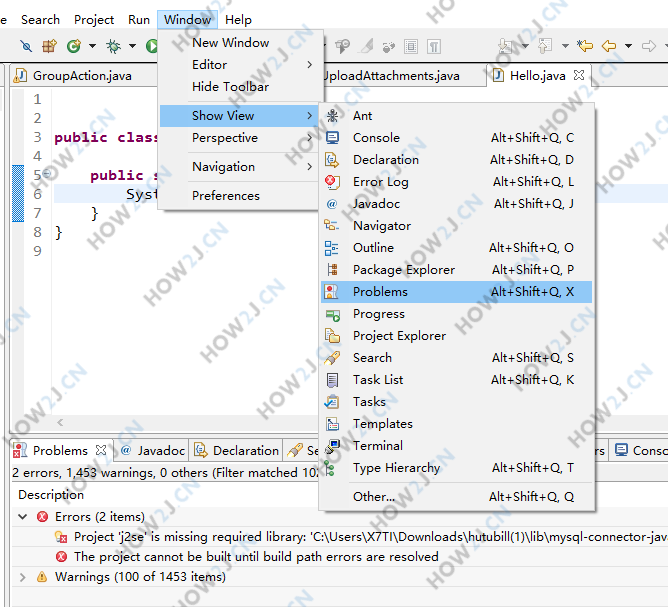The image size is (668, 607).
Task: Switch to UploadAttachments.java editor tab
Action: tap(391, 76)
